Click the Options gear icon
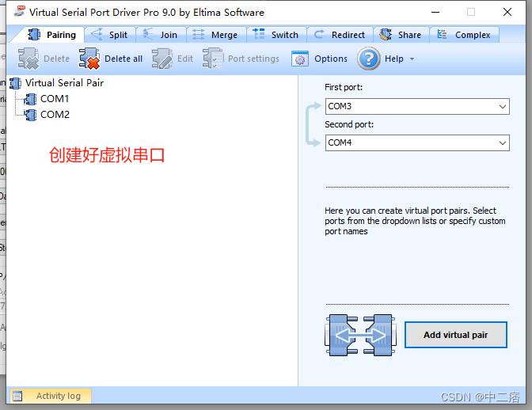Viewport: 532px width, 410px height. 300,59
